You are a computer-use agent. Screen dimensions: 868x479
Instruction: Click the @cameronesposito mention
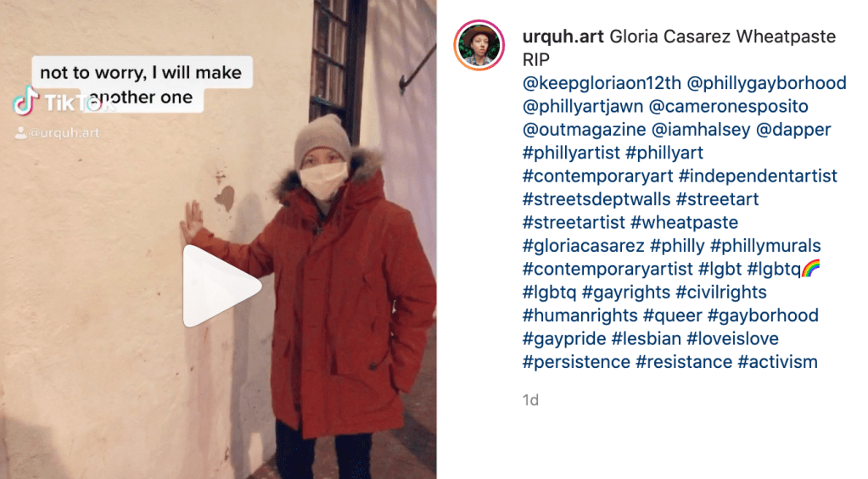click(728, 106)
